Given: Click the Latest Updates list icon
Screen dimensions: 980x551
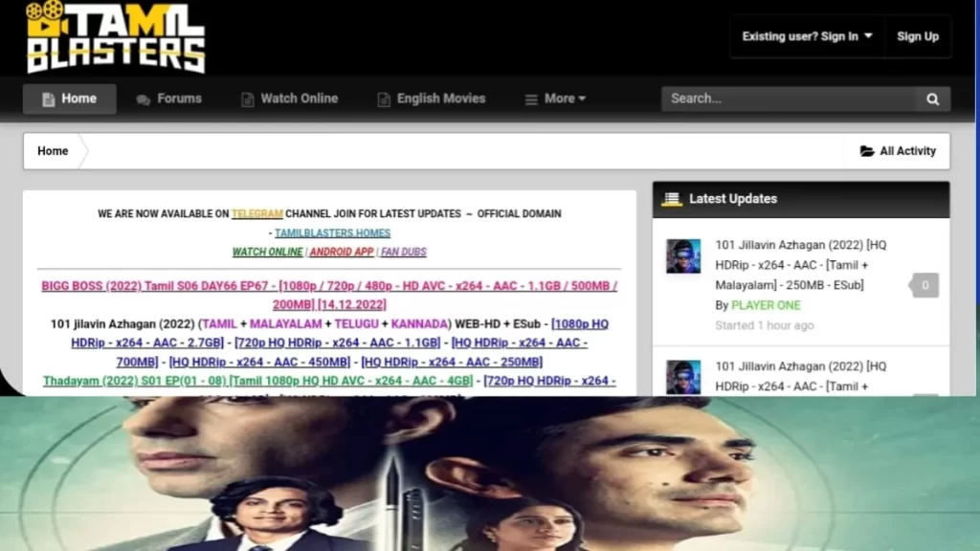Looking at the screenshot, I should [x=672, y=199].
